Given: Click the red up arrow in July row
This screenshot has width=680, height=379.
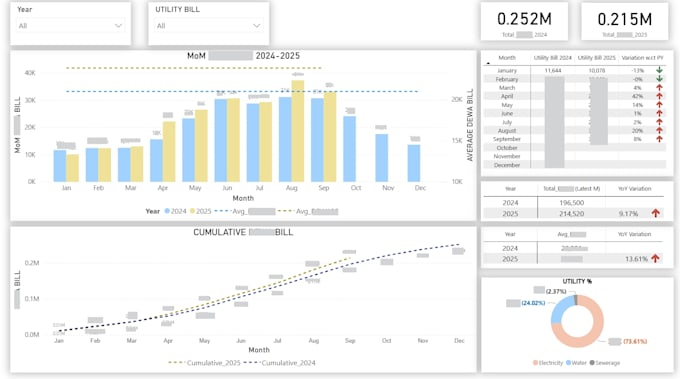Looking at the screenshot, I should click(x=659, y=122).
